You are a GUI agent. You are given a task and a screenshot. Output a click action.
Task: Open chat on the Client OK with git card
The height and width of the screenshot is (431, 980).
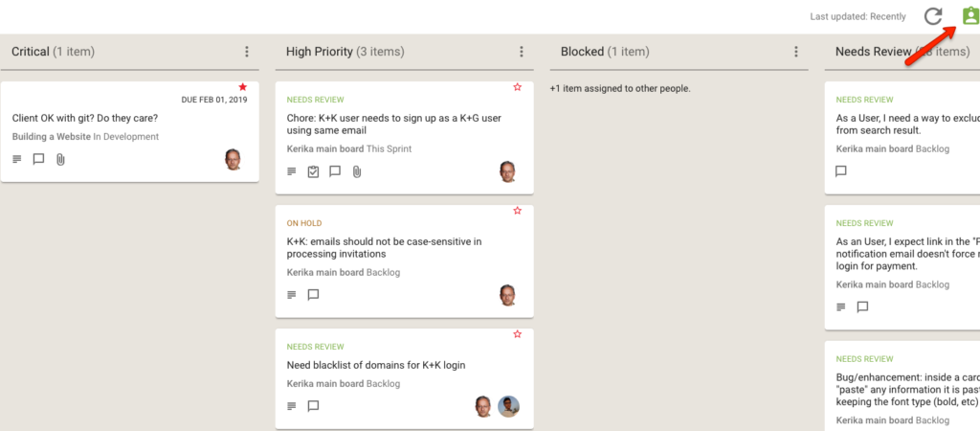(x=38, y=160)
